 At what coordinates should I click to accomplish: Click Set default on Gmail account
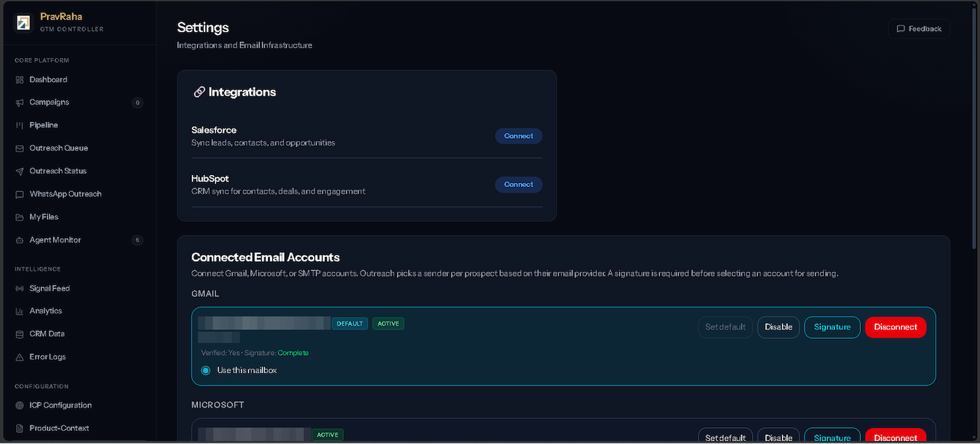pos(725,327)
